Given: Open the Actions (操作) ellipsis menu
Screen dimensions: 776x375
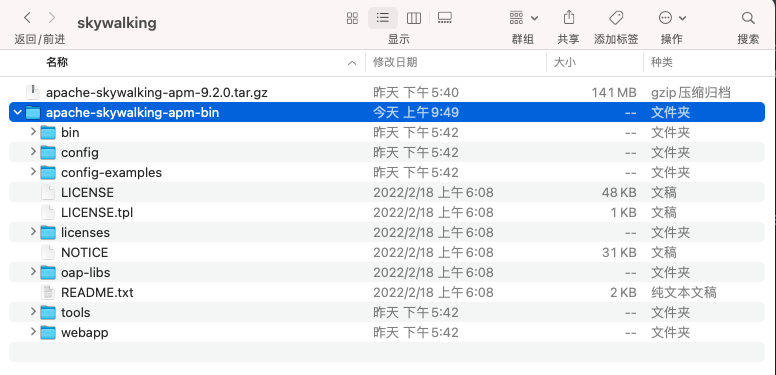Looking at the screenshot, I should click(x=672, y=18).
